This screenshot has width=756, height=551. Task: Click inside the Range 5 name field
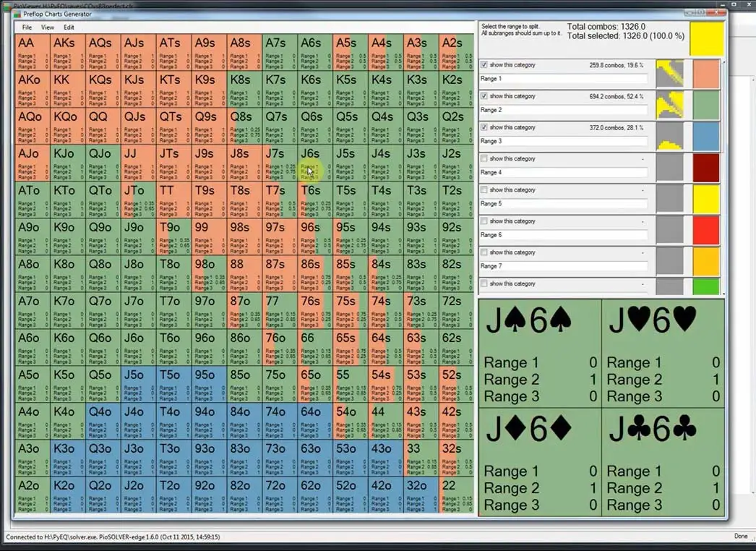[x=564, y=202]
